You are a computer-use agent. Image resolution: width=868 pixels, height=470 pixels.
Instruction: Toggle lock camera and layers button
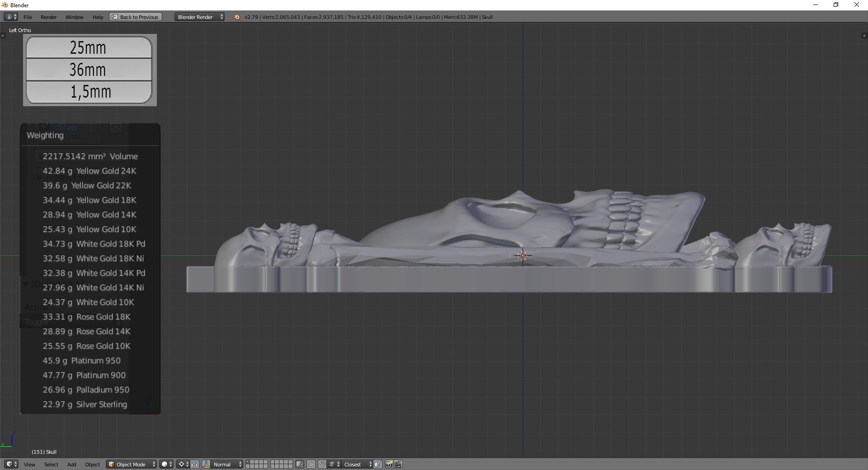(x=300, y=464)
